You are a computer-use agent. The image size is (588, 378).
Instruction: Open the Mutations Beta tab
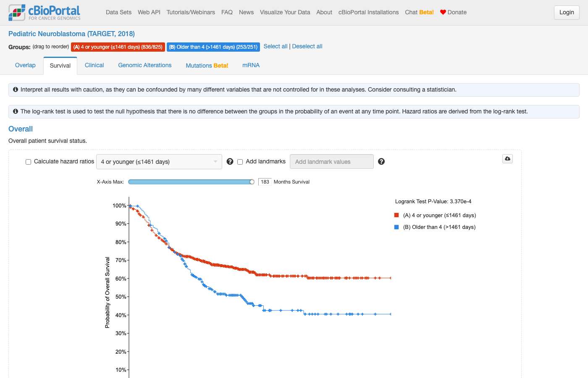(x=207, y=66)
